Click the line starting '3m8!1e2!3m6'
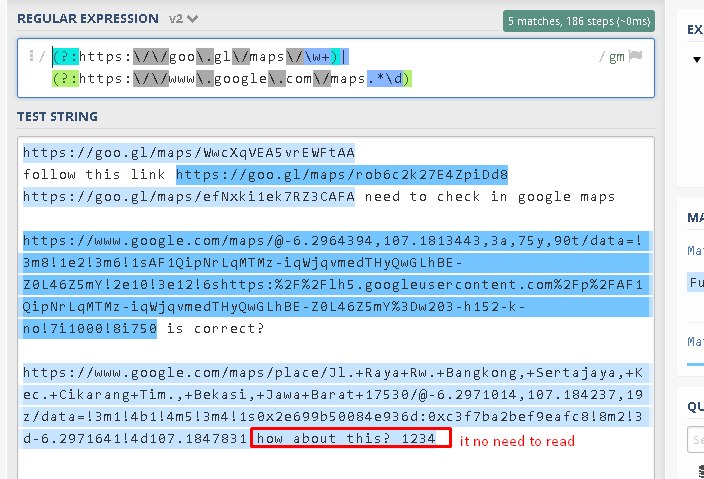This screenshot has width=704, height=479. coord(242,263)
